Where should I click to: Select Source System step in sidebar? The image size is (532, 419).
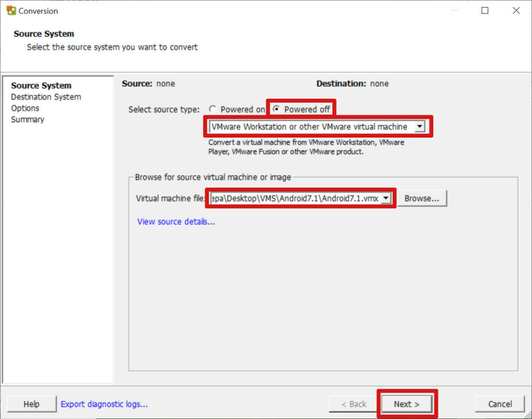tap(41, 86)
